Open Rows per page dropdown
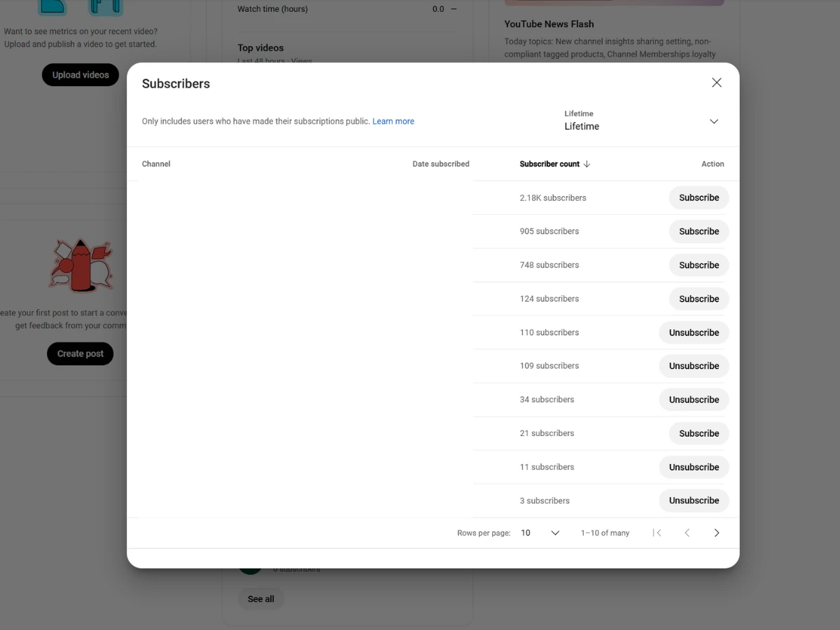Viewport: 840px width, 630px height. click(x=540, y=533)
